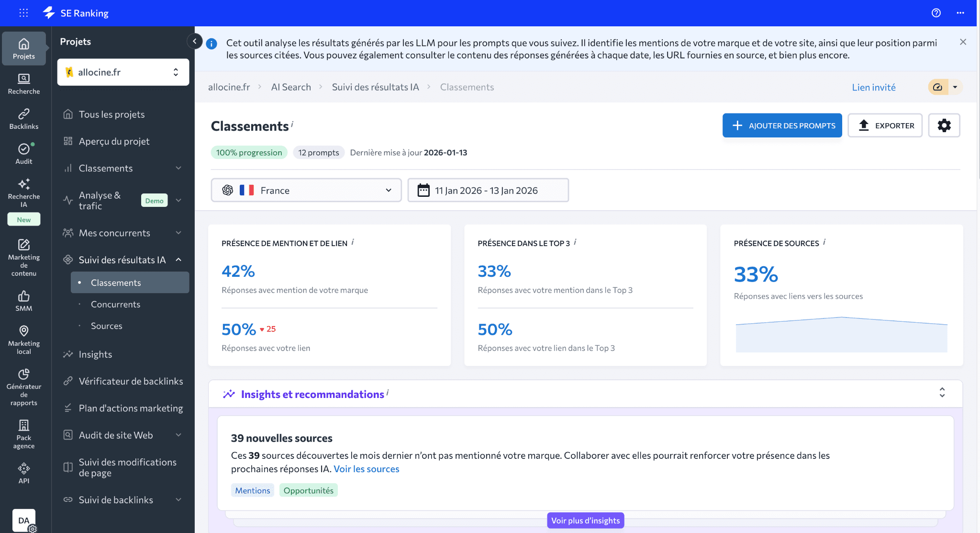The height and width of the screenshot is (533, 980).
Task: Open the France country selector dropdown
Action: click(x=306, y=190)
